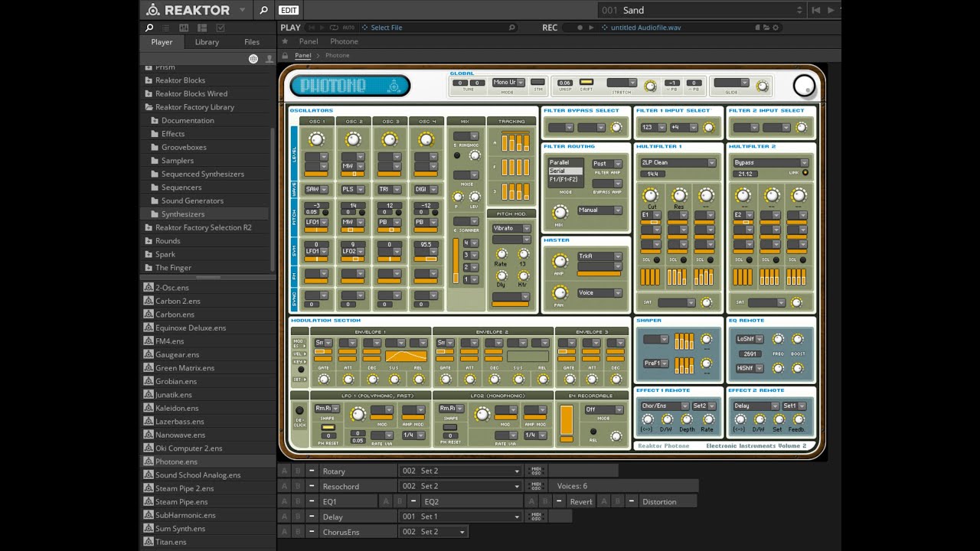Open Rotary snapshot '002 Set 2' dropdown
The image size is (980, 551).
tap(461, 471)
